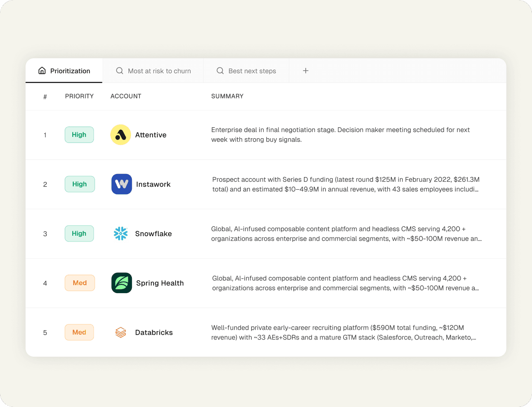Click the # column header
The image size is (532, 407).
(x=45, y=97)
